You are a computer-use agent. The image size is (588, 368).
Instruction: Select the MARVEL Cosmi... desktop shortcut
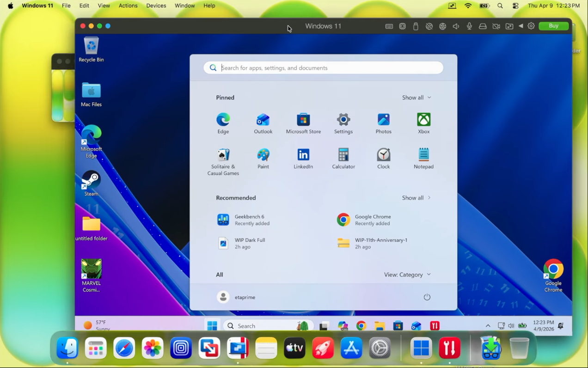tap(92, 276)
